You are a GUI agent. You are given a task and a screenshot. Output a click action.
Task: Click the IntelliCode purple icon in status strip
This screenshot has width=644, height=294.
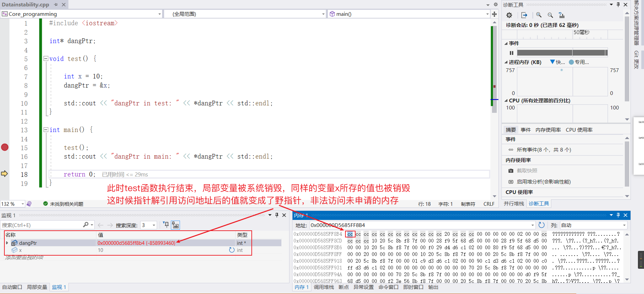tap(29, 204)
